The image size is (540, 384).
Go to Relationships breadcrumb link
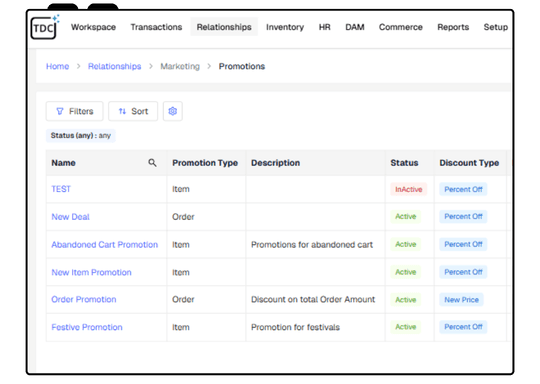click(x=114, y=66)
